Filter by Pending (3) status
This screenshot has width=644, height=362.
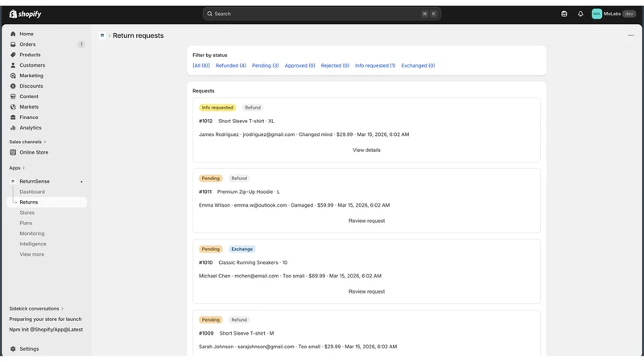tap(266, 66)
